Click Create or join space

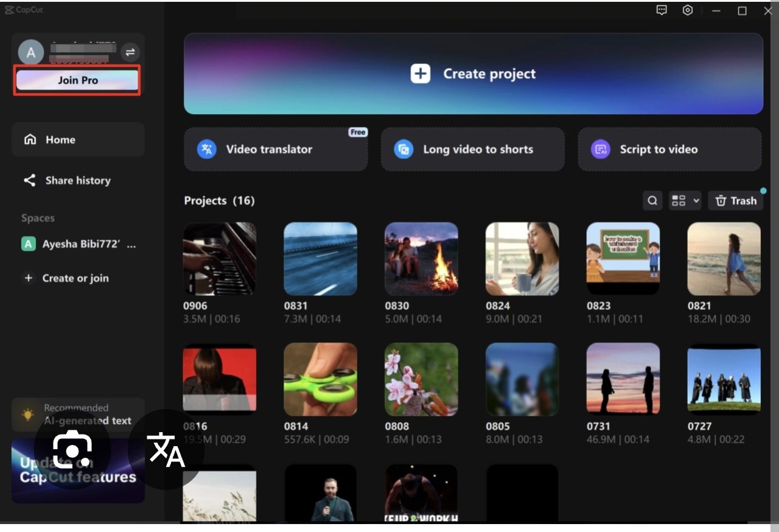pyautogui.click(x=75, y=278)
